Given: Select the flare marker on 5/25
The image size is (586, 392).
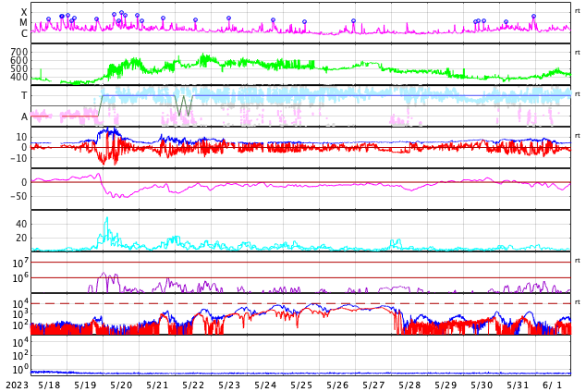Looking at the screenshot, I should point(305,21).
